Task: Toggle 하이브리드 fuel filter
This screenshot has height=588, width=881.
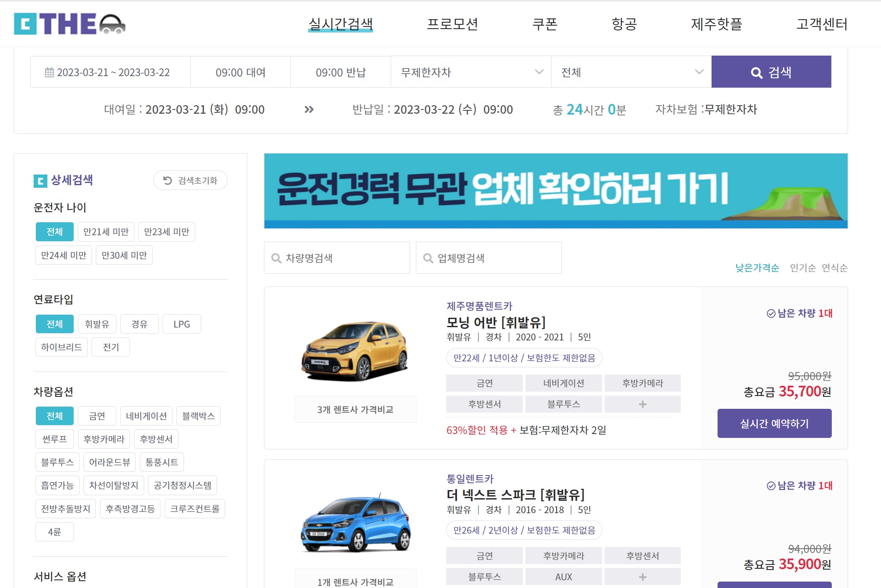Action: [x=62, y=347]
